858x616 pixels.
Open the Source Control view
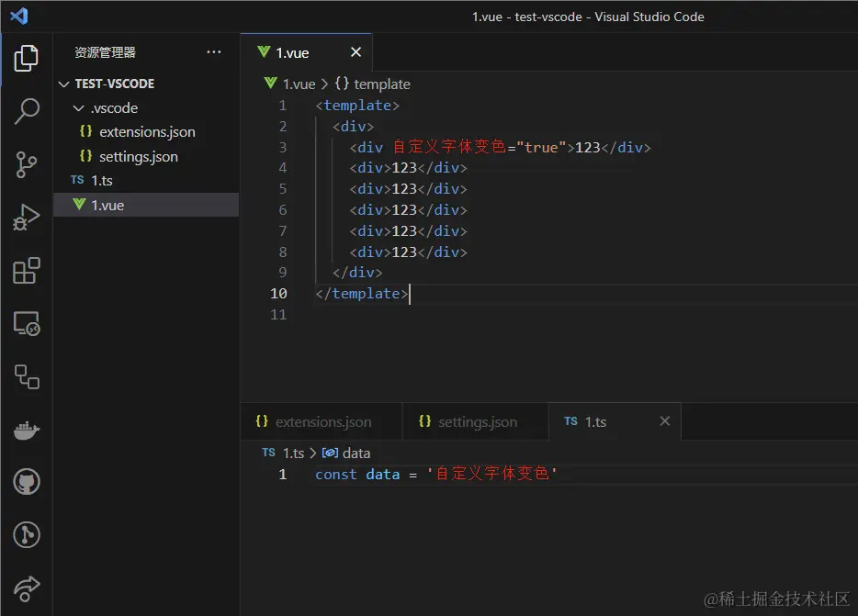[x=26, y=164]
